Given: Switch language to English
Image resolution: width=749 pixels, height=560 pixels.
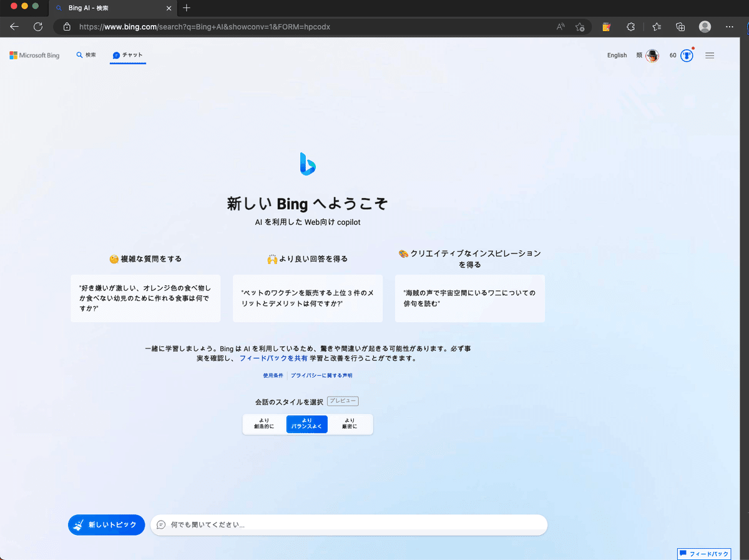Looking at the screenshot, I should [x=617, y=56].
